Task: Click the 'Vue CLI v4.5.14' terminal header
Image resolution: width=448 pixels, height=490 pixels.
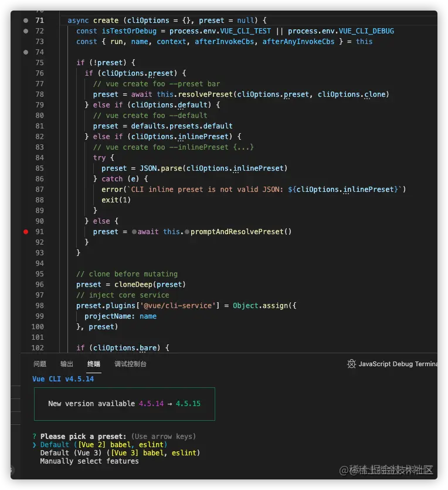Action: pos(63,379)
